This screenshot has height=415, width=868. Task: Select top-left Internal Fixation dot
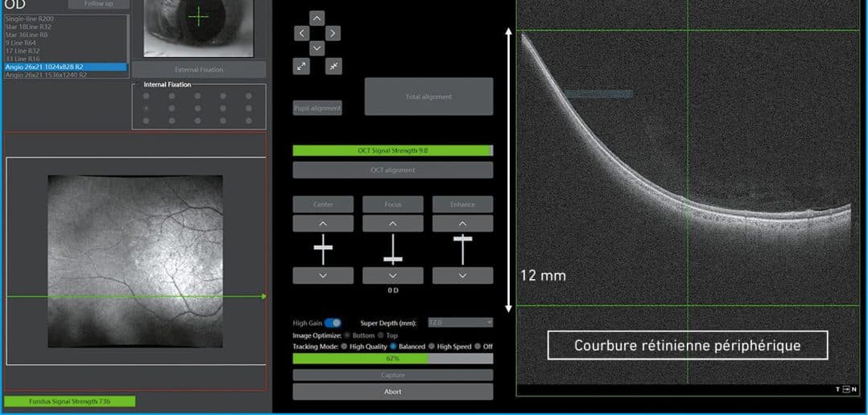pyautogui.click(x=147, y=97)
